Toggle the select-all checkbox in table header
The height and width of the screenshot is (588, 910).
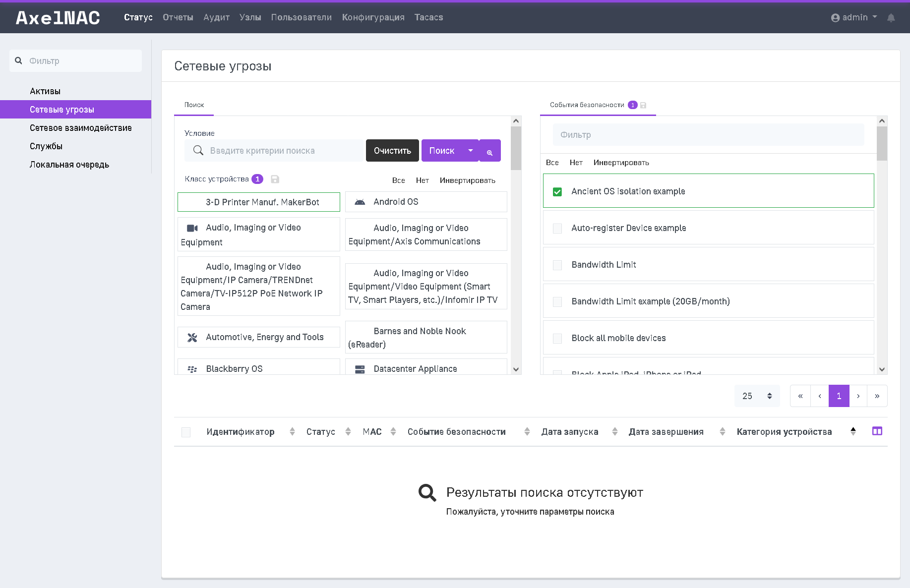[x=186, y=432]
